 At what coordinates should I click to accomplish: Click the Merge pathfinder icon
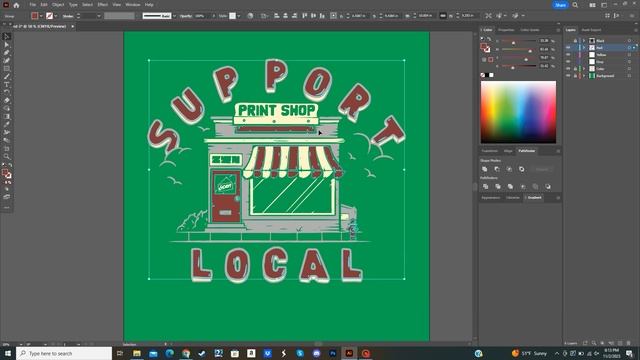pos(510,187)
